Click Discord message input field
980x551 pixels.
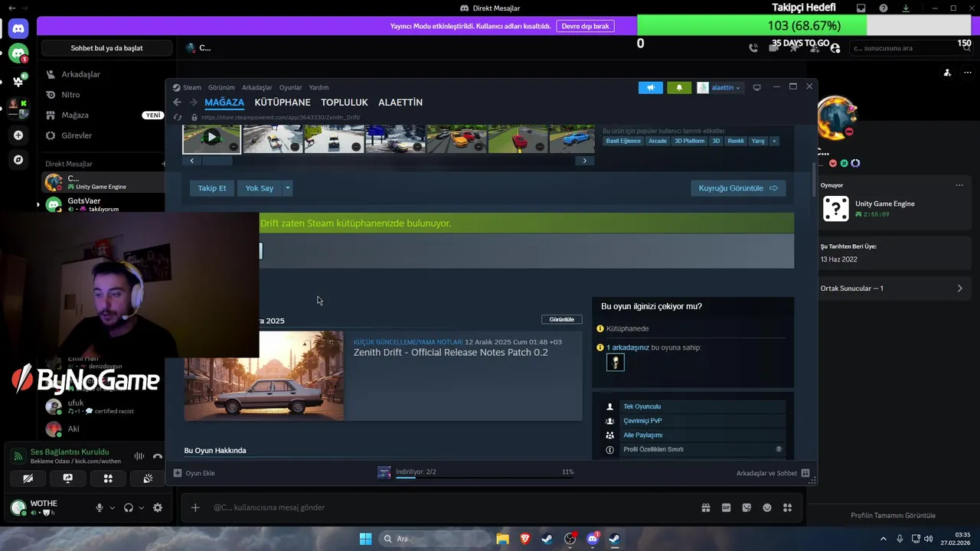pos(452,507)
